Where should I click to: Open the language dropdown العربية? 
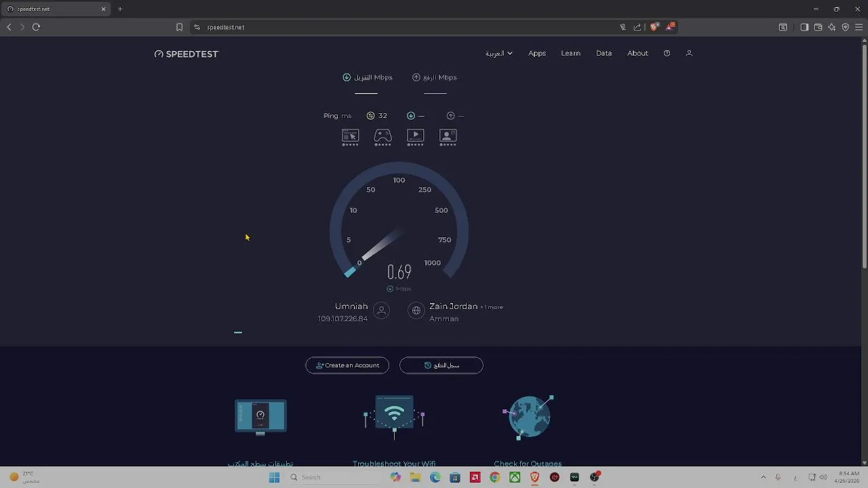(x=498, y=53)
